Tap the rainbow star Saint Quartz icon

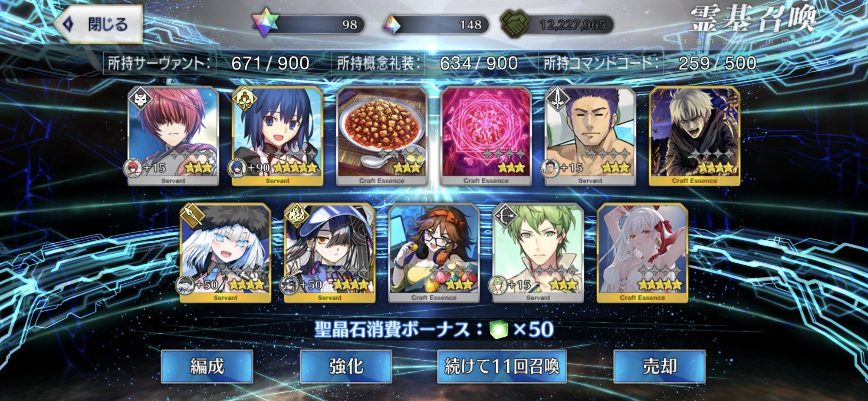pos(265,23)
